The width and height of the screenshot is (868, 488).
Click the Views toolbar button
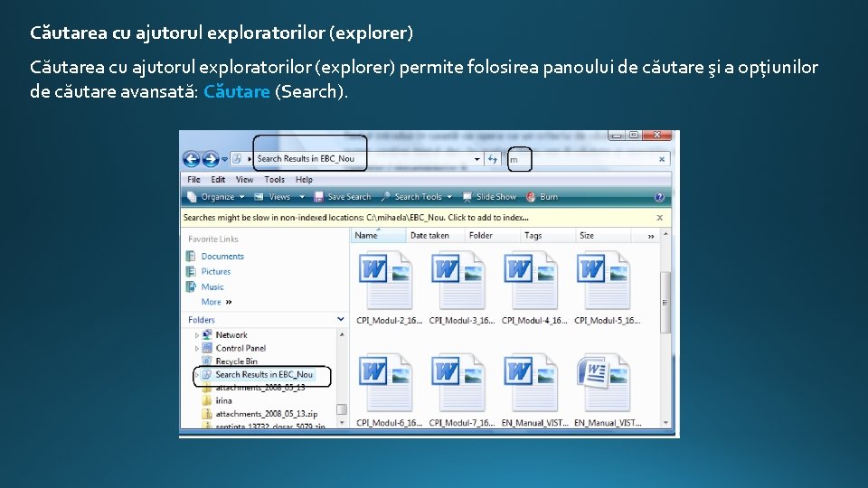[x=272, y=197]
